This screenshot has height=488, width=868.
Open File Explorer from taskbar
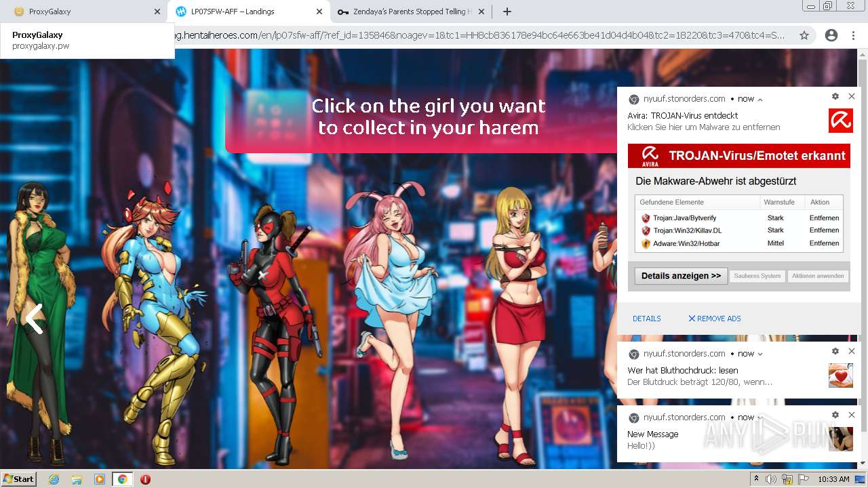[x=77, y=479]
